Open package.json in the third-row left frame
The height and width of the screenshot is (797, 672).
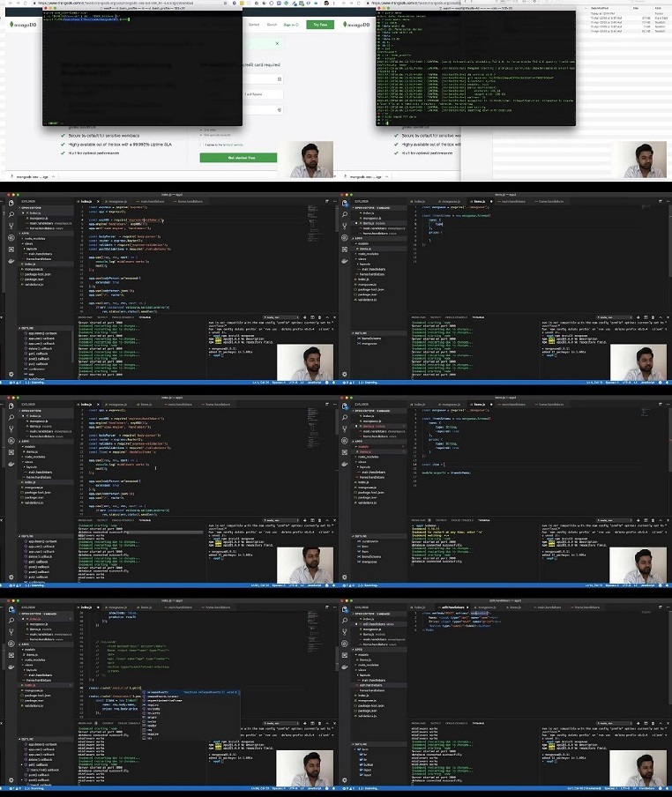[x=33, y=497]
